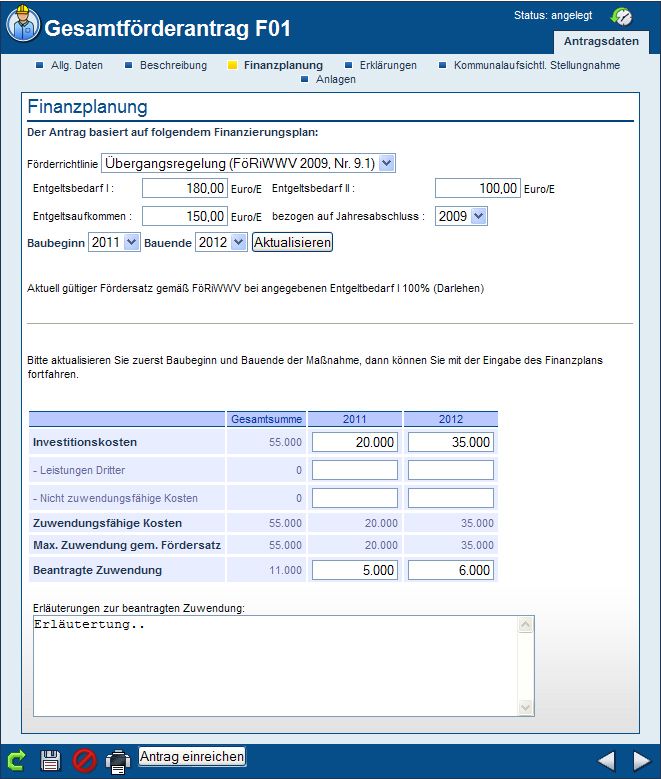Switch to the Beschreibung section
The image size is (661, 779).
coord(173,65)
